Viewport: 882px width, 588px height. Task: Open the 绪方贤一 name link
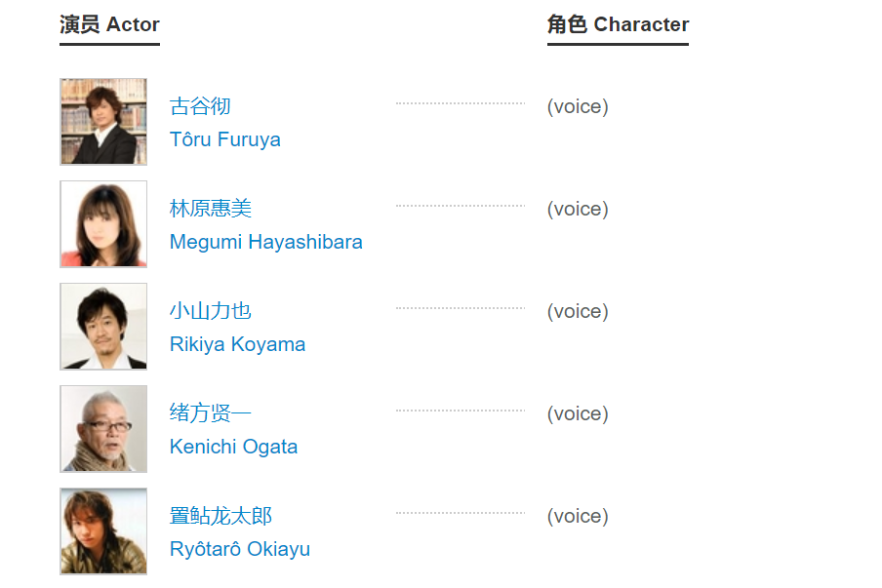click(211, 413)
